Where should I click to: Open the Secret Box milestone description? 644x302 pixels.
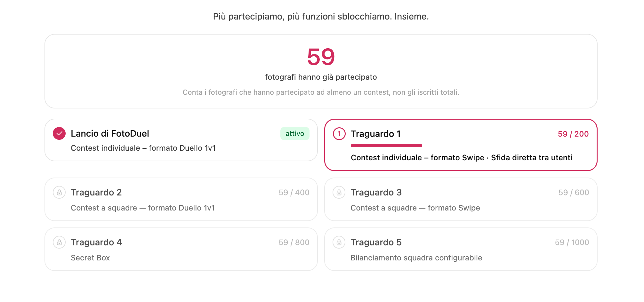click(x=90, y=258)
